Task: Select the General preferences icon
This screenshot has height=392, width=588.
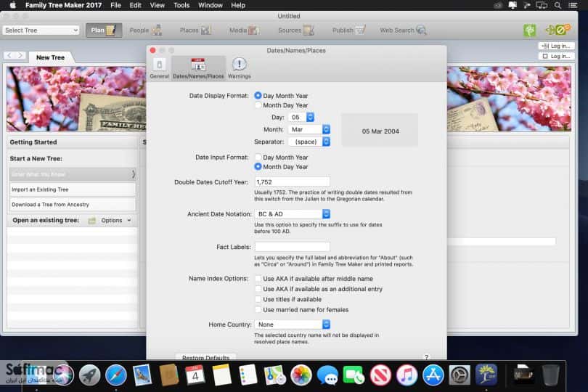Action: (x=160, y=68)
